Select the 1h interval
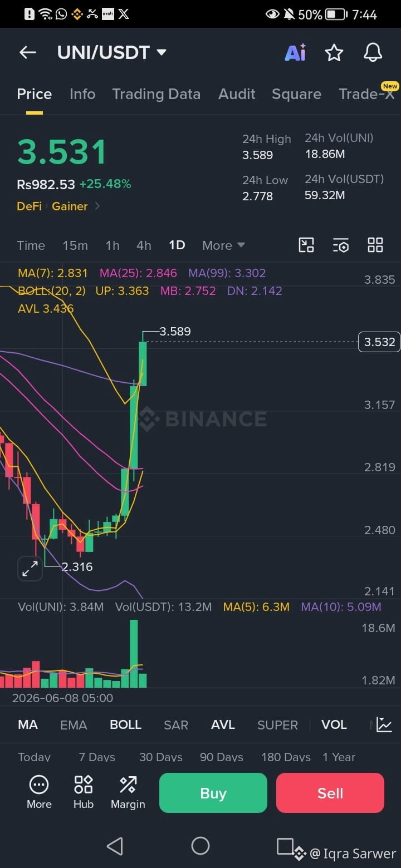The height and width of the screenshot is (868, 401). pyautogui.click(x=113, y=245)
